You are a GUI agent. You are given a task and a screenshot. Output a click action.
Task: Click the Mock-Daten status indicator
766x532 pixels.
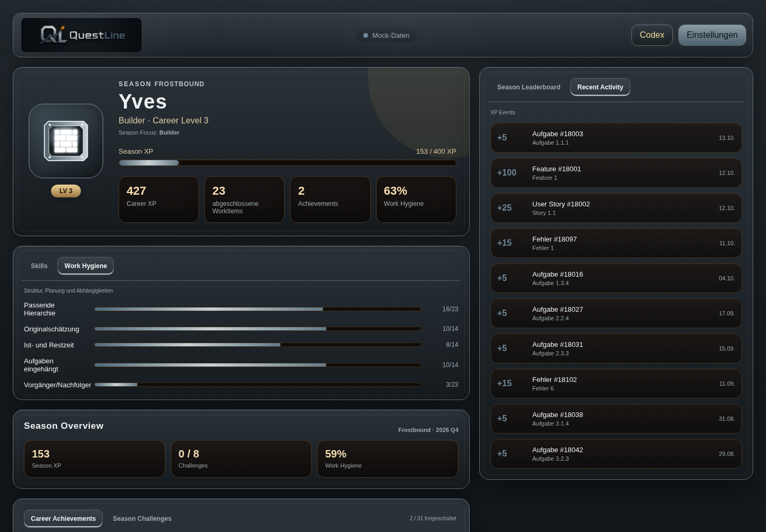pyautogui.click(x=386, y=36)
